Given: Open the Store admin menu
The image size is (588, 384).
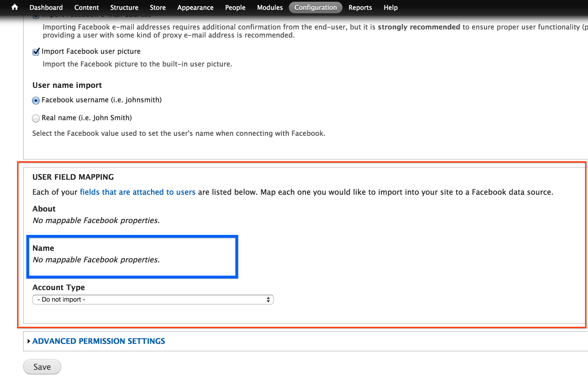Looking at the screenshot, I should click(158, 8).
